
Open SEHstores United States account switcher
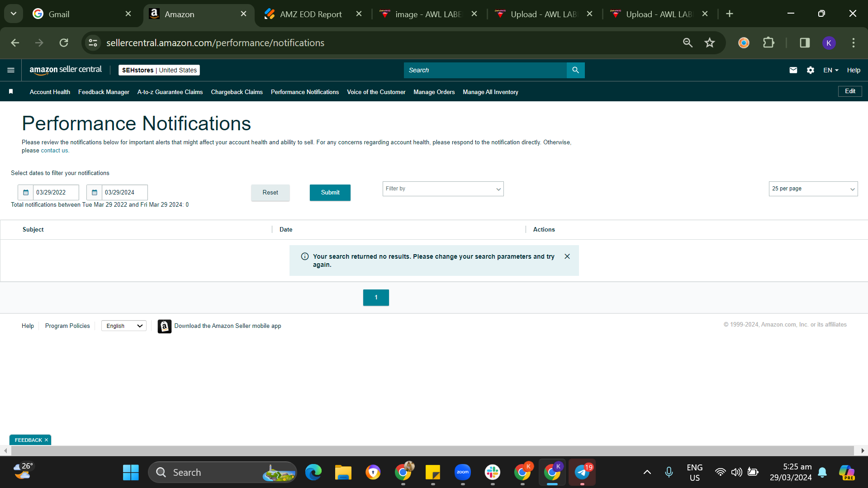tap(159, 70)
